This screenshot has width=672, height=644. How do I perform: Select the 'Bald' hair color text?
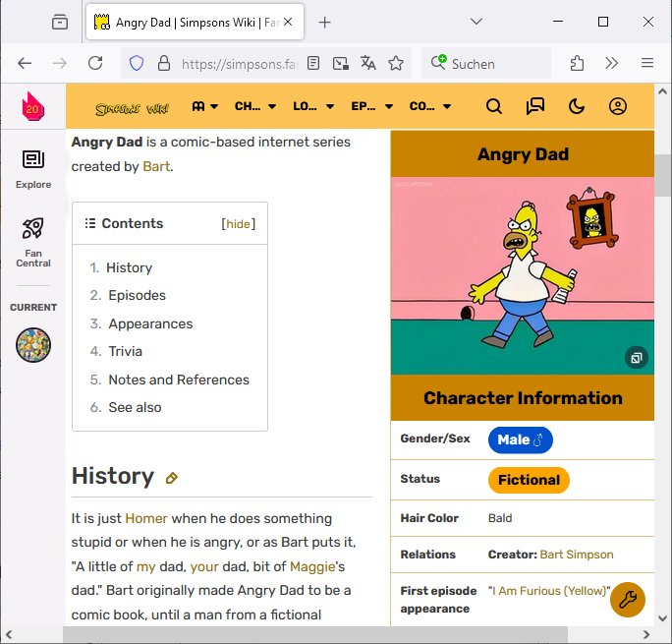tap(500, 518)
